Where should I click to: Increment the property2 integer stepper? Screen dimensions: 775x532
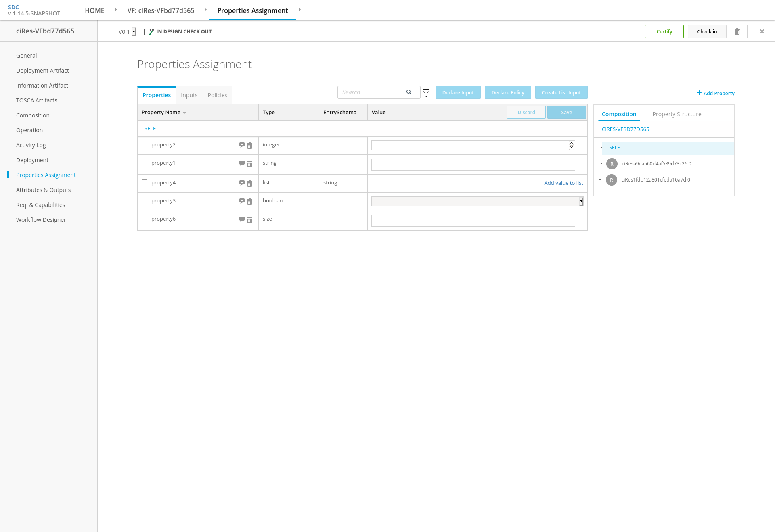[x=572, y=143]
